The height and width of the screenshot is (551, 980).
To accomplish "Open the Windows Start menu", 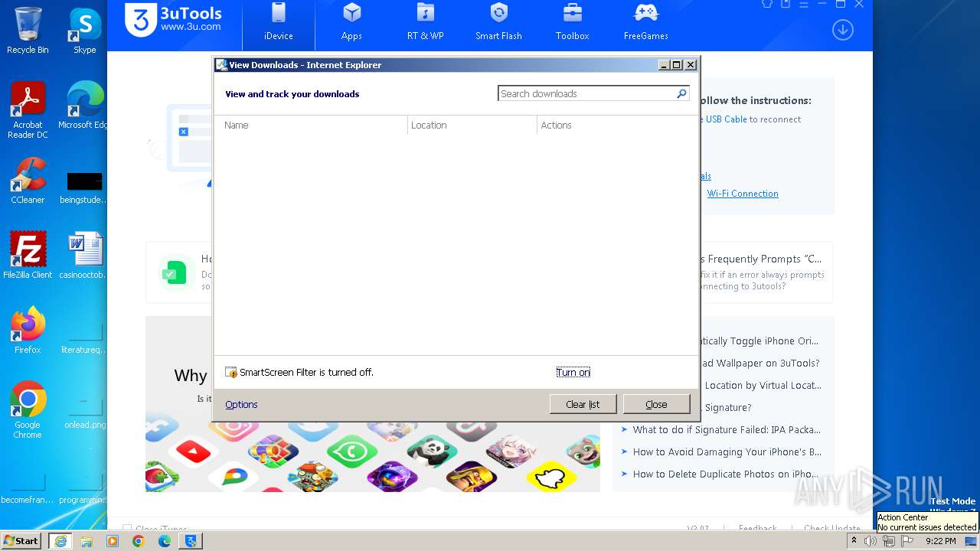I will pos(21,540).
